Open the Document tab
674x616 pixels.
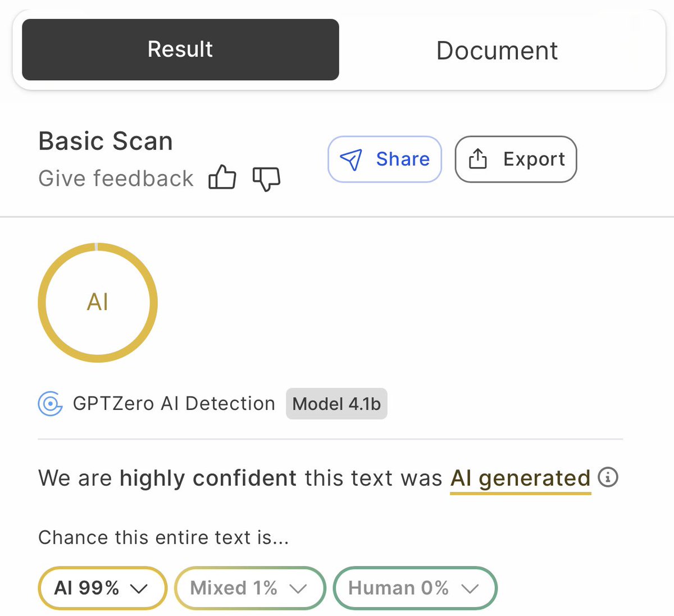coord(497,51)
